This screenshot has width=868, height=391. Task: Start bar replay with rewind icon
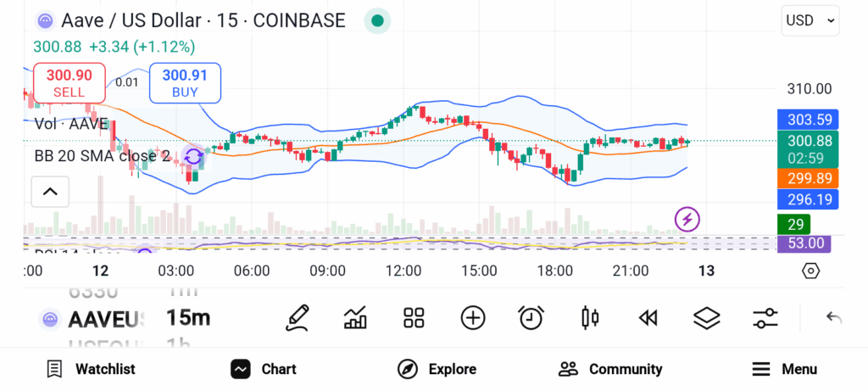click(648, 318)
